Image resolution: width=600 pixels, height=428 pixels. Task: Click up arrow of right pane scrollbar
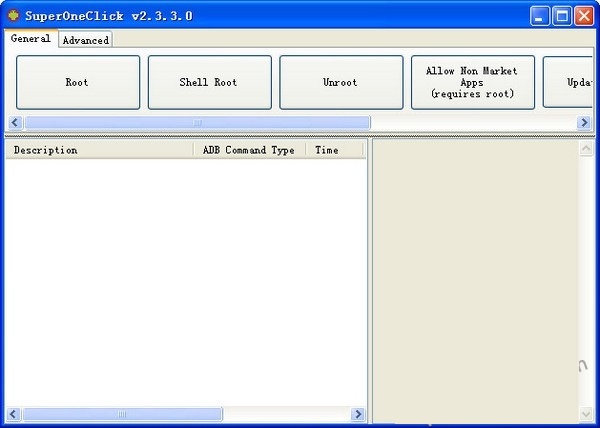586,148
